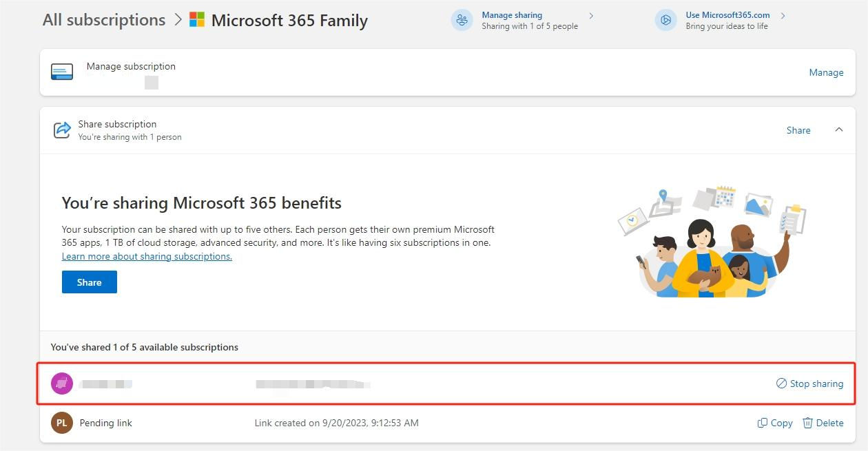Viewport: 868px width, 451px height.
Task: Open Learn more about sharing subscriptions
Action: (x=147, y=256)
